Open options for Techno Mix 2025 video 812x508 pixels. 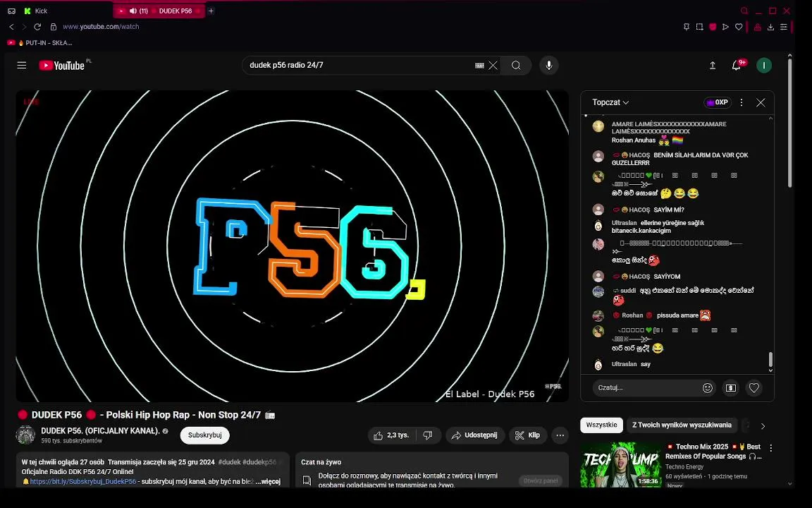point(770,448)
